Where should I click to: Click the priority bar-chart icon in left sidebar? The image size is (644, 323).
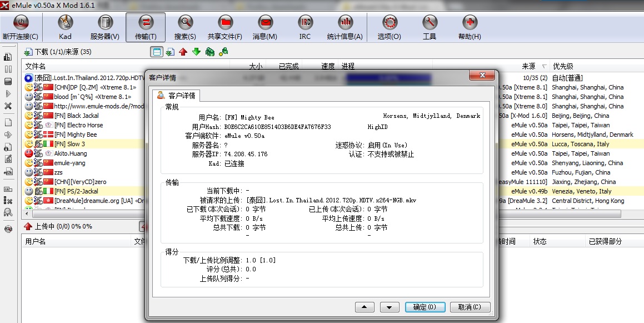point(8,57)
